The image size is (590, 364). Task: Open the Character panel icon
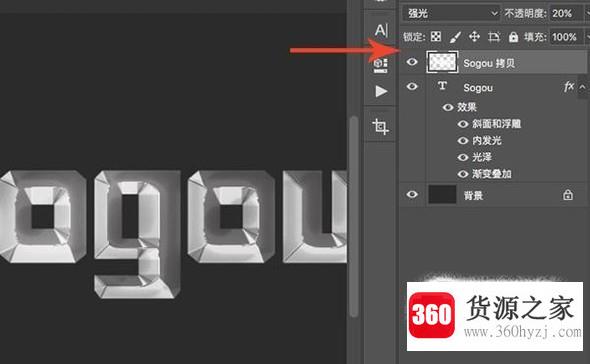381,30
